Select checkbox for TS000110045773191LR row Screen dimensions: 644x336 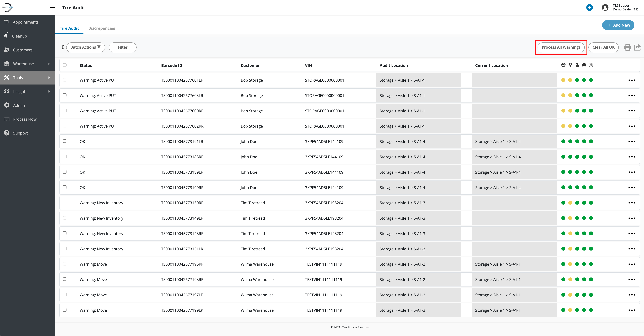tap(65, 141)
